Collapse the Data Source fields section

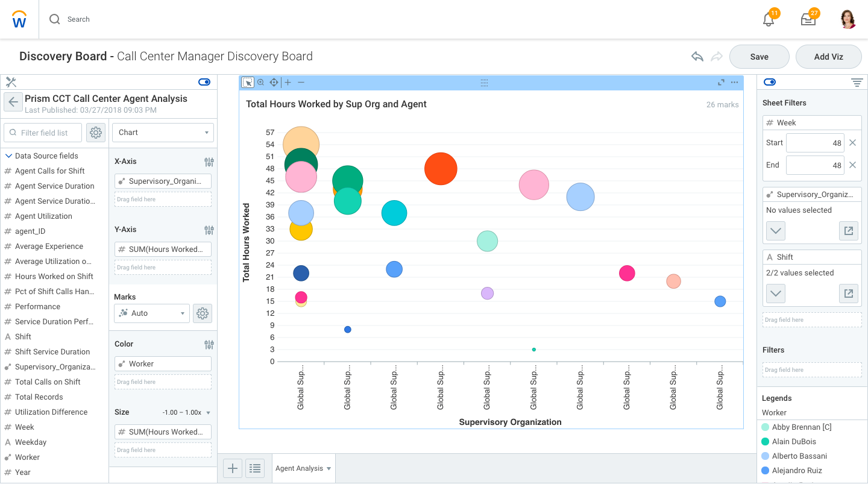[x=8, y=156]
